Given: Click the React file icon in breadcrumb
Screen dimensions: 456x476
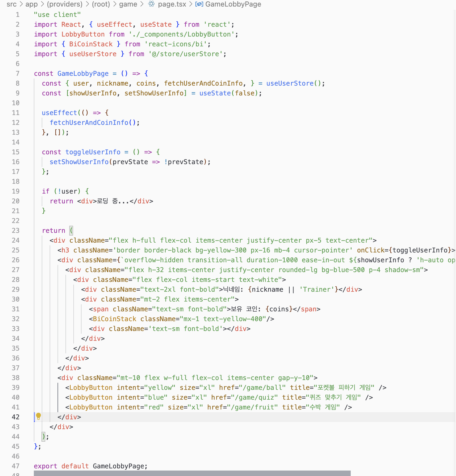Looking at the screenshot, I should pos(151,4).
